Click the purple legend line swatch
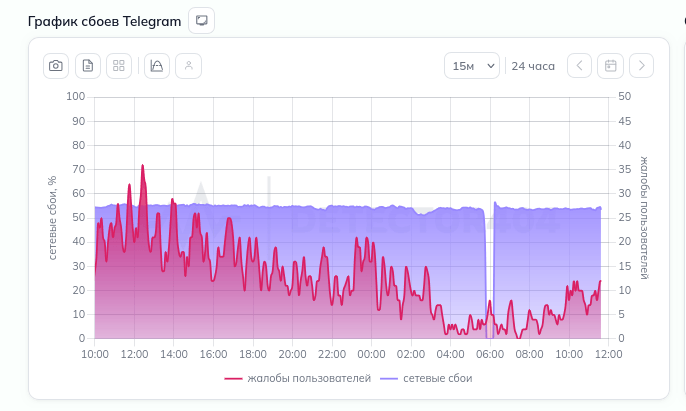This screenshot has width=686, height=411. click(389, 379)
